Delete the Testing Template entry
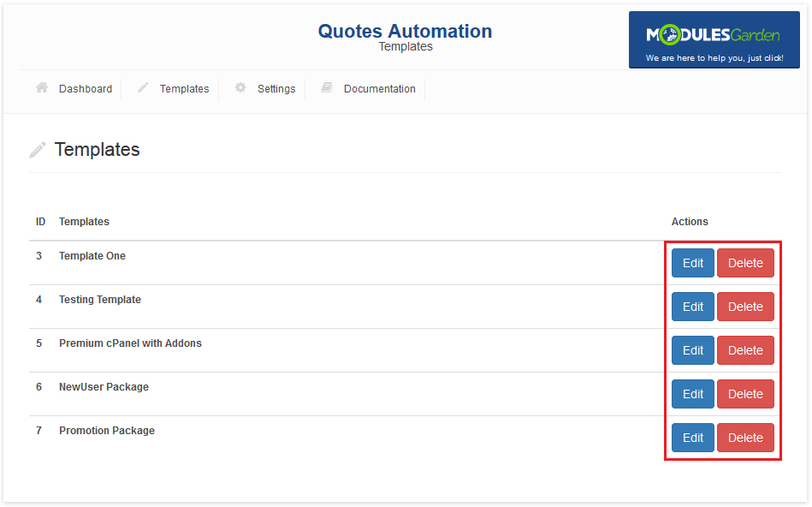The height and width of the screenshot is (507, 812). pos(745,307)
